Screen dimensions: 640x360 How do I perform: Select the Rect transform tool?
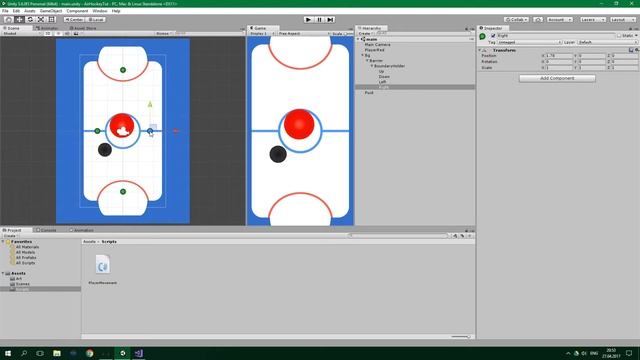52,20
